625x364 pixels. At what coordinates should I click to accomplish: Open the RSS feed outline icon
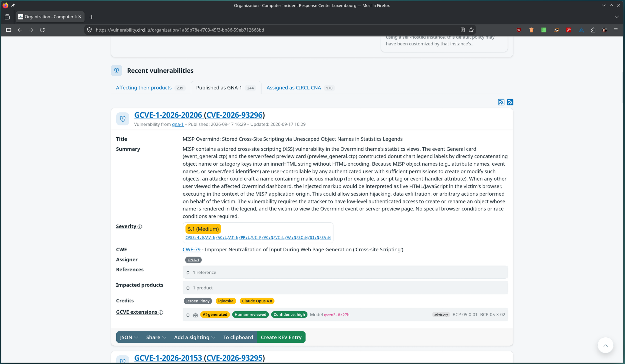click(501, 102)
